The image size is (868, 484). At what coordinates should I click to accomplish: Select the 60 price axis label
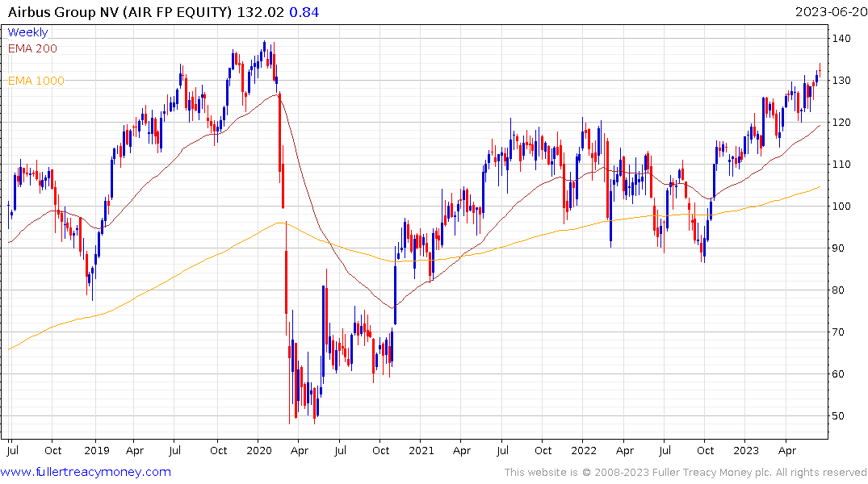(x=838, y=374)
